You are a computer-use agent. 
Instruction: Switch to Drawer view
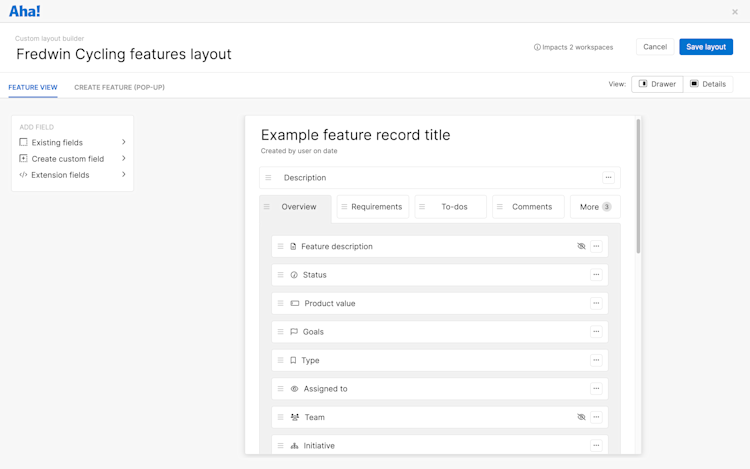click(657, 84)
